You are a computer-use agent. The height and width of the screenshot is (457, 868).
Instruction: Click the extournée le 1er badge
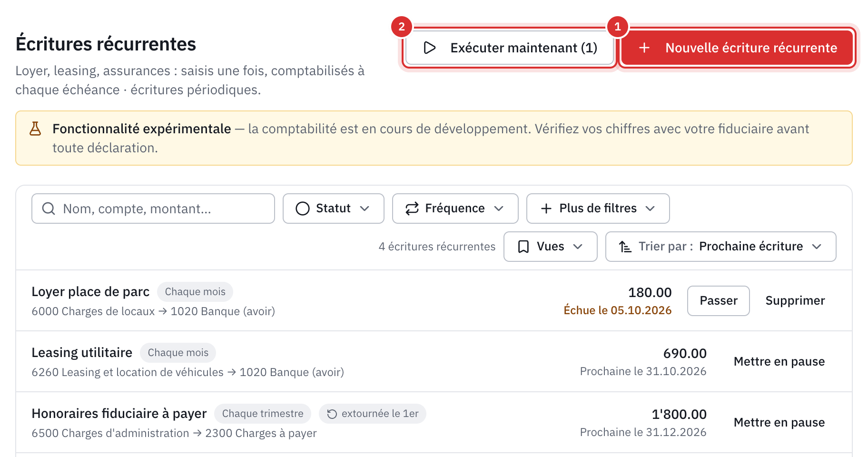(373, 414)
